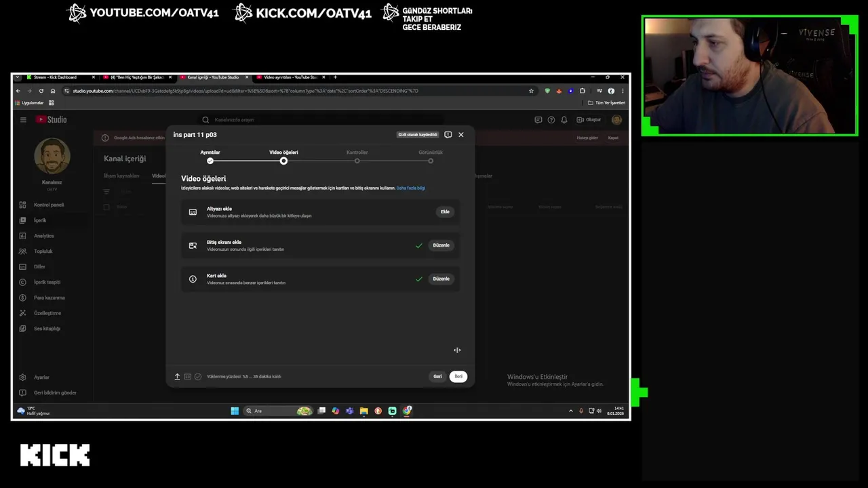Screen dimensions: 868x488
Task: Open the notifications bell
Action: pos(564,120)
